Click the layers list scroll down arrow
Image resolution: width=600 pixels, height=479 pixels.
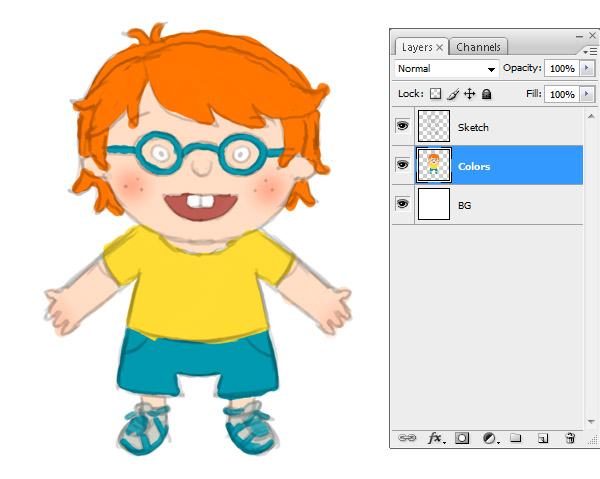(591, 422)
